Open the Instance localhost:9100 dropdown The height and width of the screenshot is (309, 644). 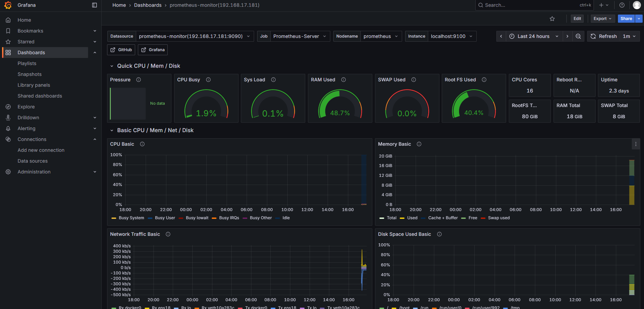click(452, 36)
